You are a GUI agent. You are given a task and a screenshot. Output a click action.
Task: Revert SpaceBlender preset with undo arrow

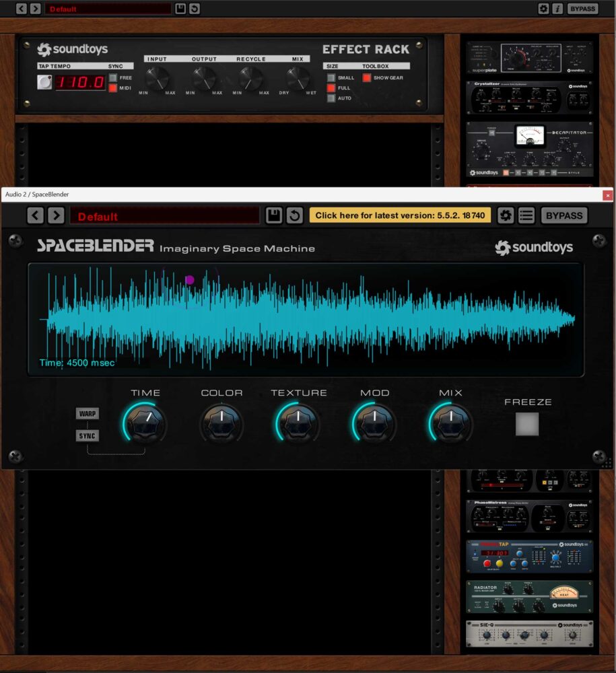click(x=295, y=215)
